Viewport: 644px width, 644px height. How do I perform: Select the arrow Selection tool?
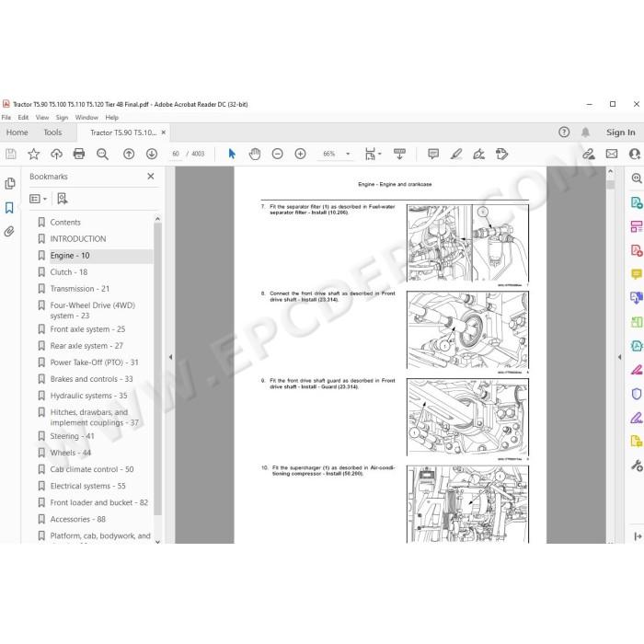coord(232,154)
